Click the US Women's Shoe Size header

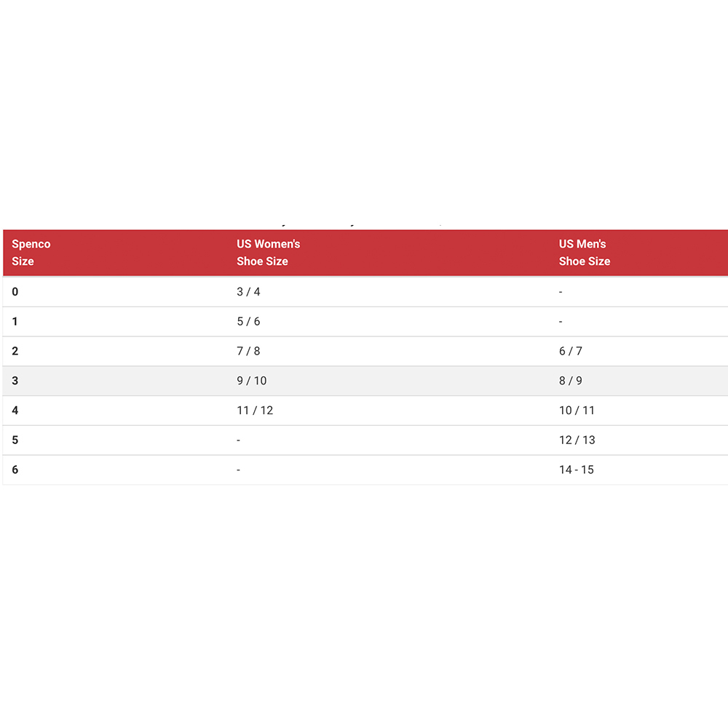(x=269, y=253)
